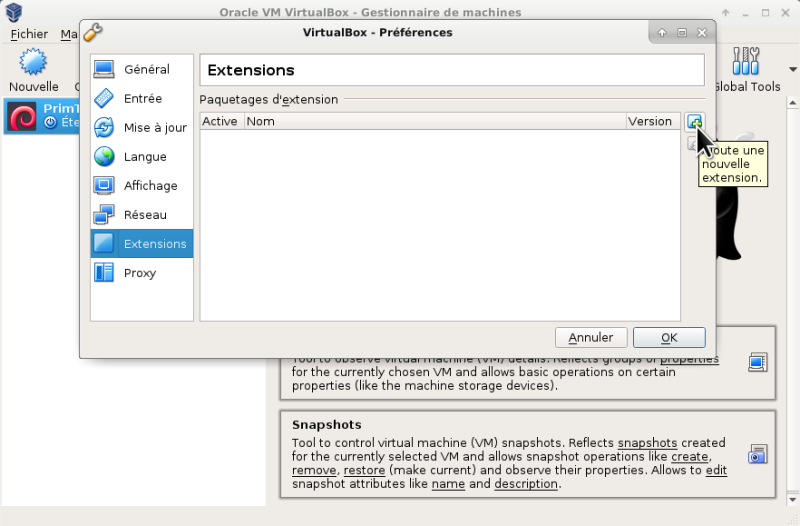Click the Affichage monitor icon
800x526 pixels.
[104, 186]
